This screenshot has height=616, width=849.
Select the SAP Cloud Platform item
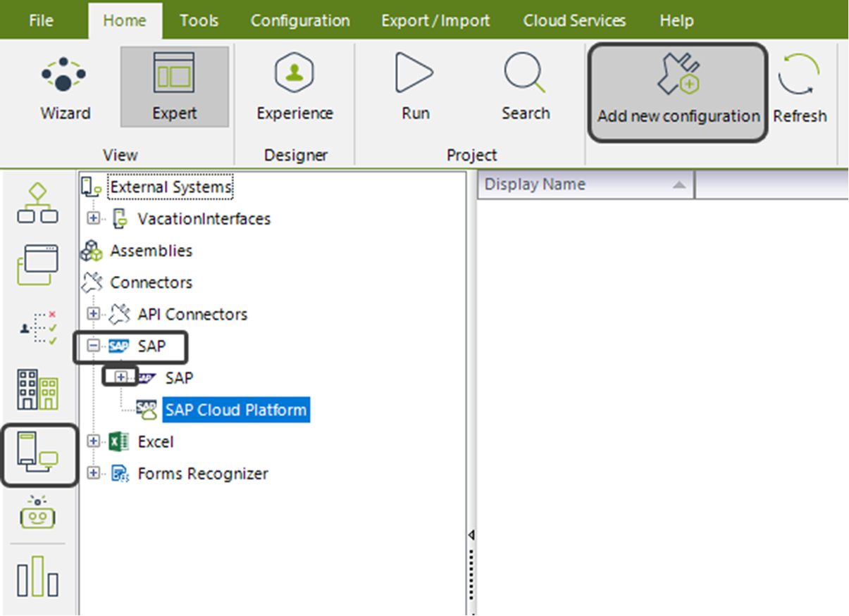click(236, 410)
